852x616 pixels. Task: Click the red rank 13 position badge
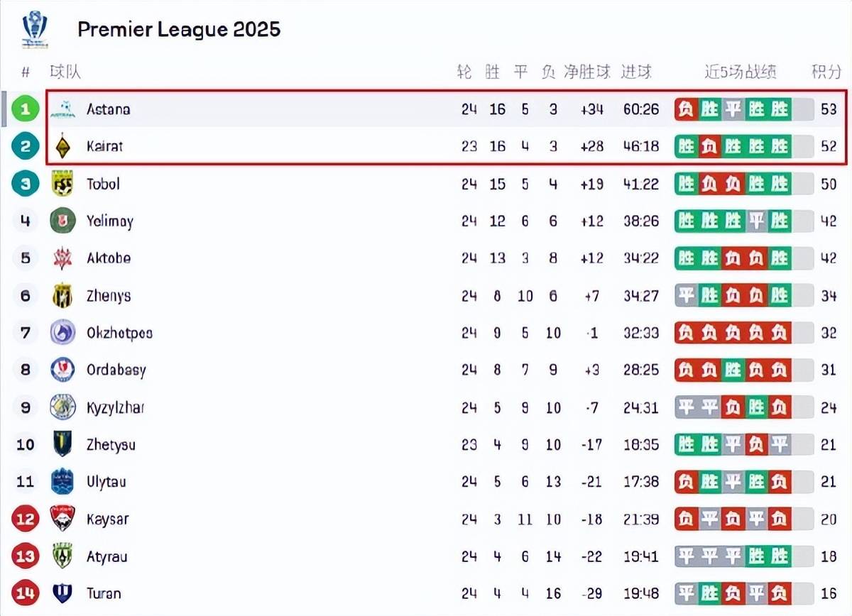point(26,556)
